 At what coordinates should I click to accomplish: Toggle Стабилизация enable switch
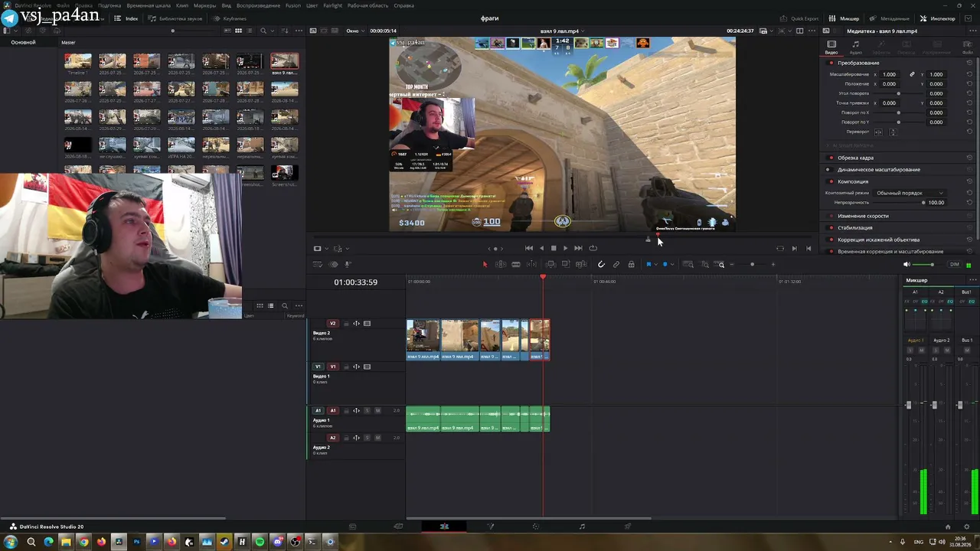tap(831, 228)
